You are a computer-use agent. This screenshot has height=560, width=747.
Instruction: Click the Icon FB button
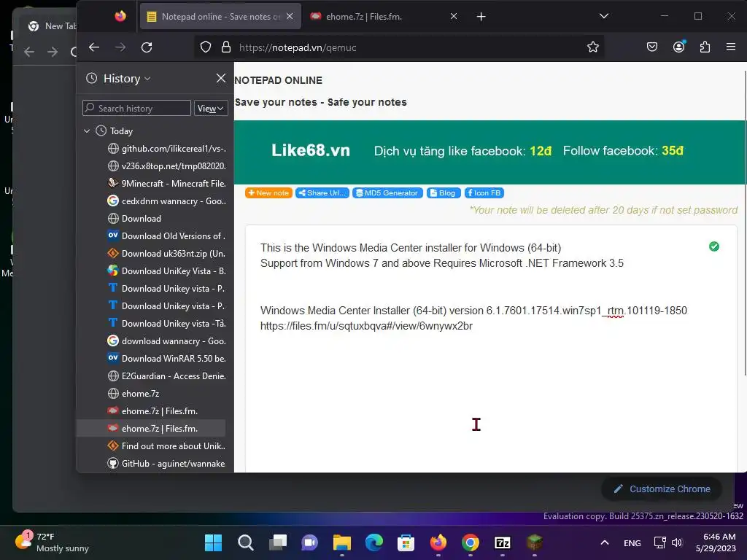click(x=484, y=192)
